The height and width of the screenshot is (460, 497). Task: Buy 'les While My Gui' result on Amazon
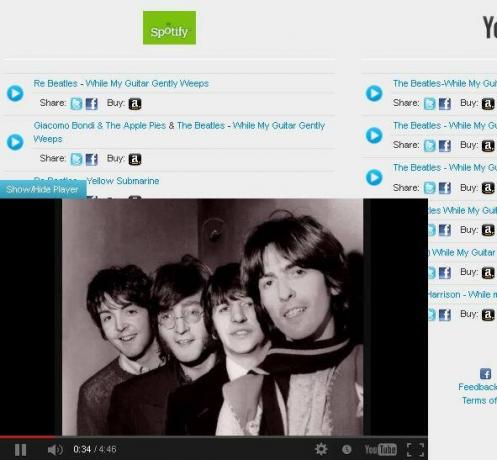coord(488,230)
